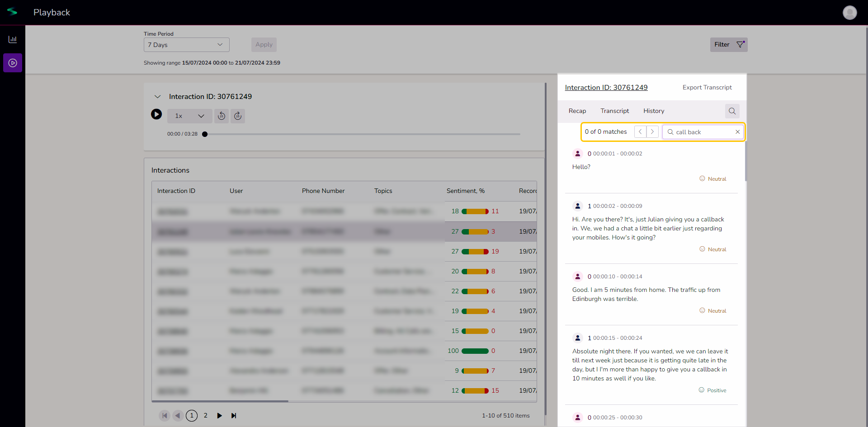Skip forward the recording 15 seconds
Image resolution: width=868 pixels, height=427 pixels.
click(x=238, y=116)
